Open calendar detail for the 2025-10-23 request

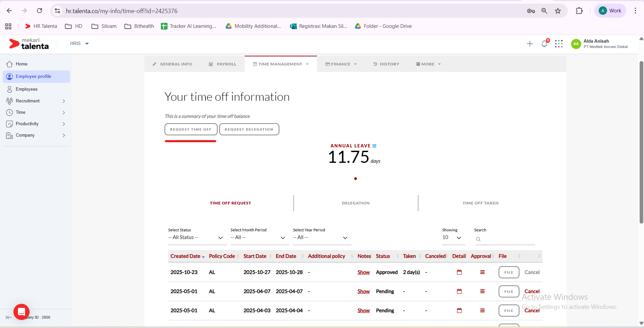[x=459, y=272]
